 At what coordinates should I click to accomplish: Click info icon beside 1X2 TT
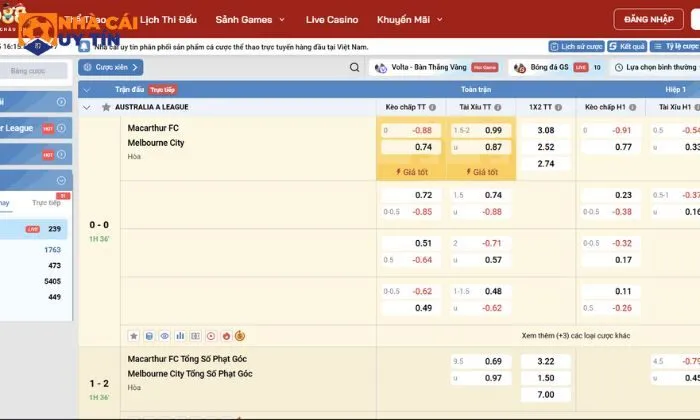pyautogui.click(x=558, y=107)
